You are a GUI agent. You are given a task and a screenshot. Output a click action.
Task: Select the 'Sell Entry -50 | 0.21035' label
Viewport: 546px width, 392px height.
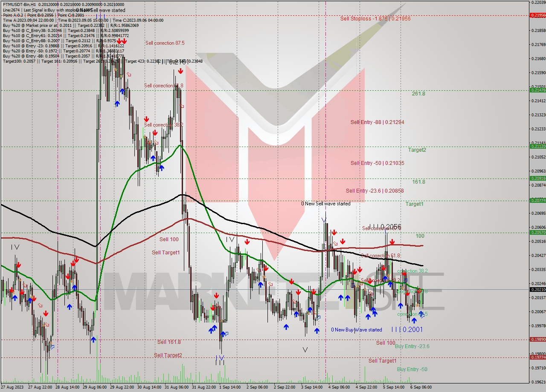[x=377, y=163]
